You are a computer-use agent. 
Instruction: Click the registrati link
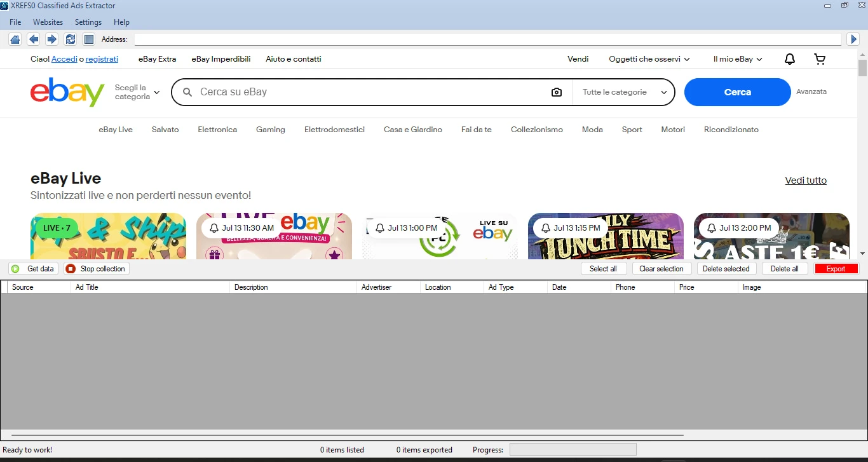coord(102,59)
